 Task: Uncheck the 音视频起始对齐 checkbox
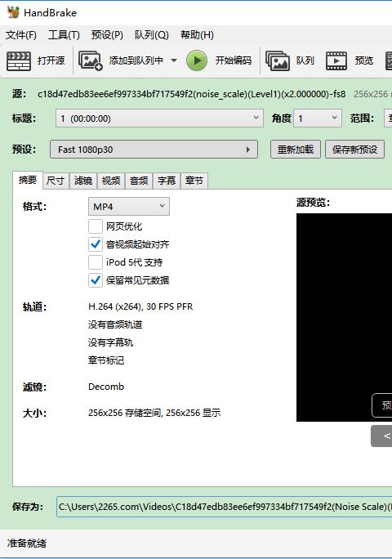[96, 244]
